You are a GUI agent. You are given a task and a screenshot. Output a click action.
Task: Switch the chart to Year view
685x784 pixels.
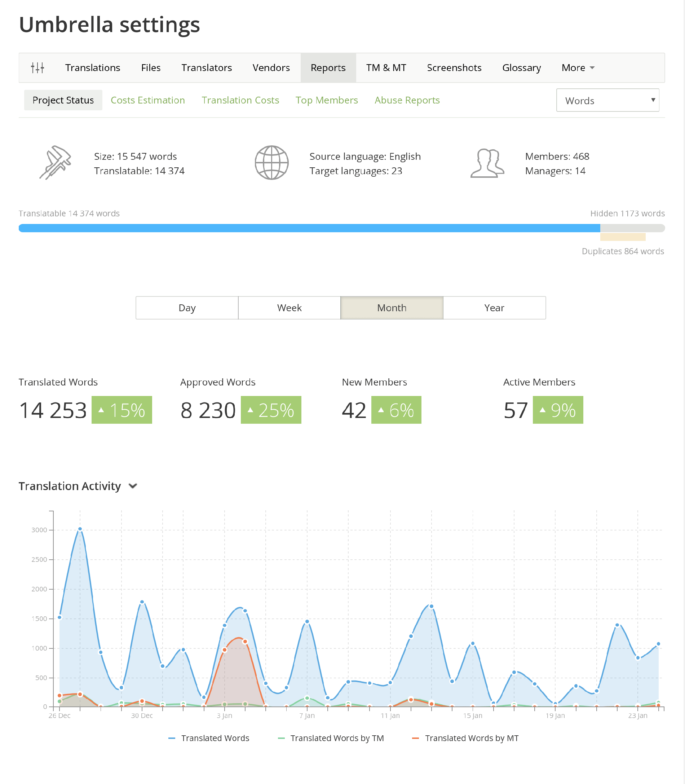click(x=494, y=308)
